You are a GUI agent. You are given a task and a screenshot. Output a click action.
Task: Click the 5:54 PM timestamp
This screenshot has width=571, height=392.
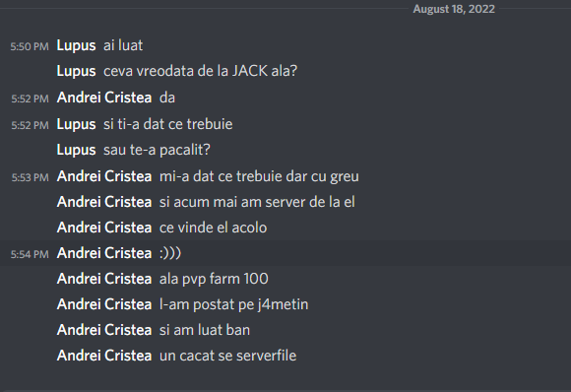[x=30, y=254]
